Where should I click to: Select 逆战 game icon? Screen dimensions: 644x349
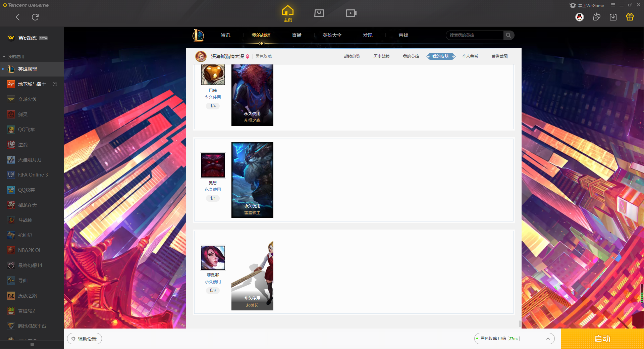[x=11, y=145]
